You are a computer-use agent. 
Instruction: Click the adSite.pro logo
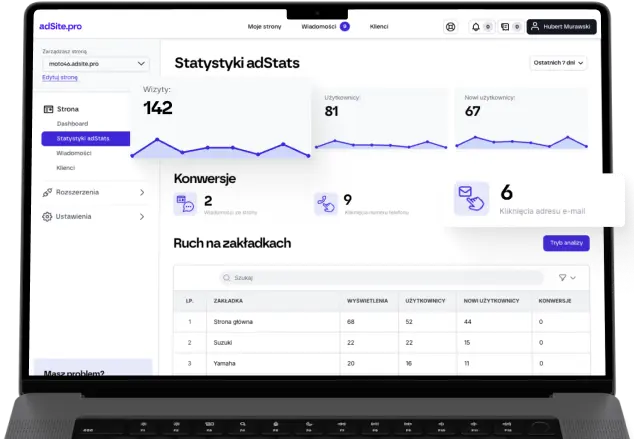[x=61, y=25]
